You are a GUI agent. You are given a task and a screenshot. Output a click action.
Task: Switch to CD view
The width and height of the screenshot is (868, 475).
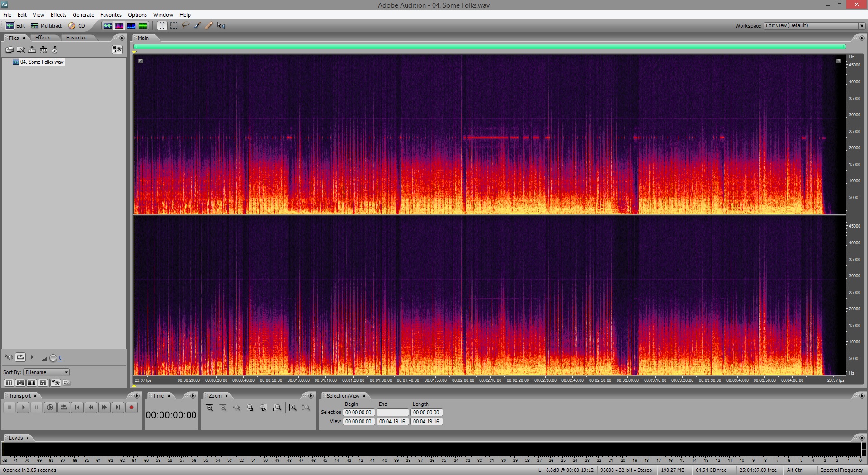pos(77,26)
